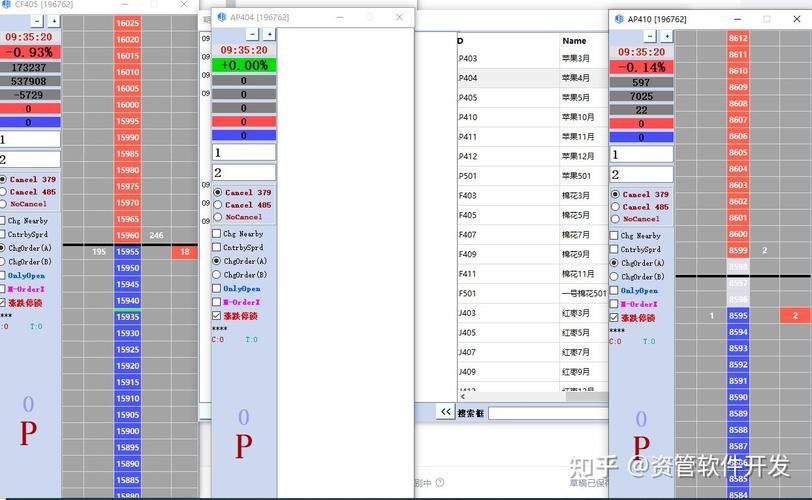The width and height of the screenshot is (812, 500).
Task: Collapse list with the << button
Action: tap(445, 412)
